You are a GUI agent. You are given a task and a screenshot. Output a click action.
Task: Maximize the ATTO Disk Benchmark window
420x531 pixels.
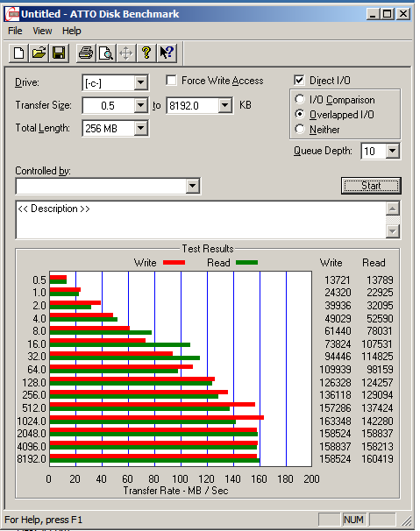[x=388, y=14]
